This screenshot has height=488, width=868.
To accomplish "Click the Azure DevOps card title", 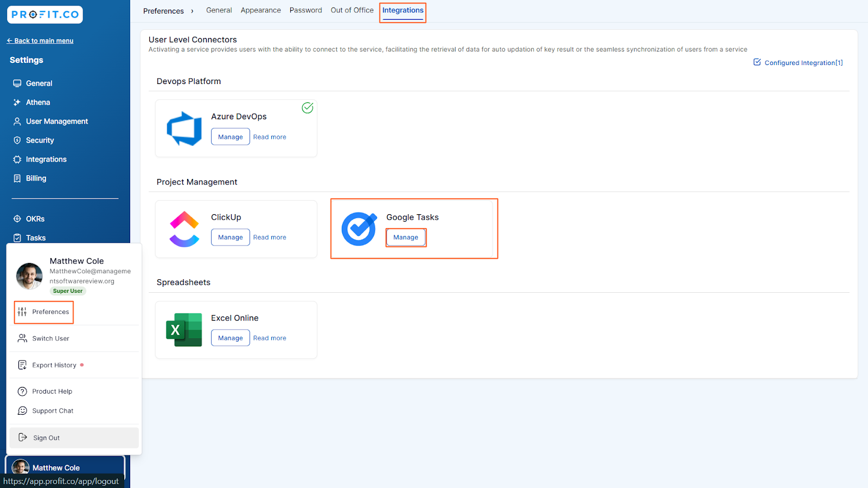I will (x=239, y=117).
